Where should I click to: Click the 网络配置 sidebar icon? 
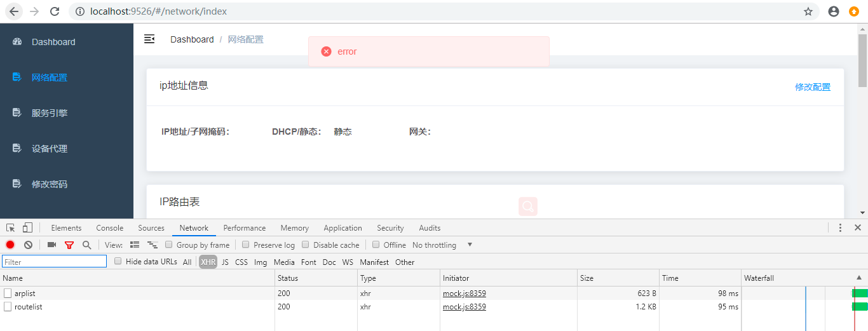tap(17, 78)
